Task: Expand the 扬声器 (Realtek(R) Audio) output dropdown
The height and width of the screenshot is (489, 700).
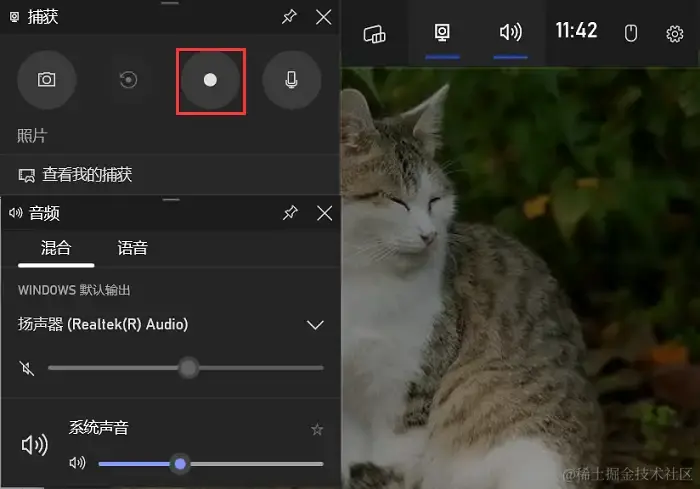Action: tap(315, 325)
